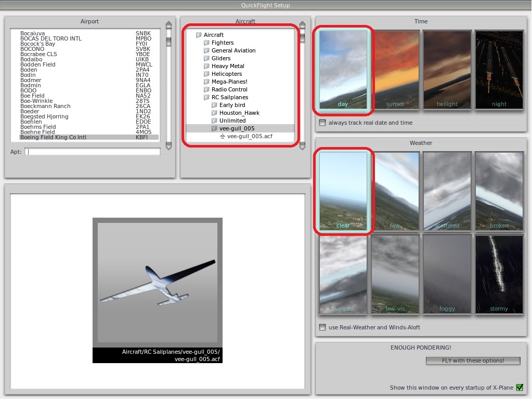Pick the scattered clouds weather option

[x=447, y=191]
